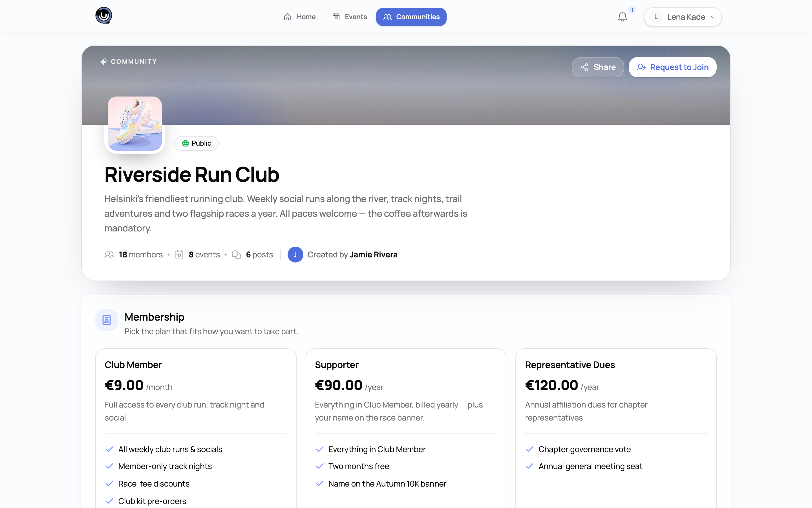Click checkmark beside Member-only track nights
The image size is (812, 508).
coord(109,466)
